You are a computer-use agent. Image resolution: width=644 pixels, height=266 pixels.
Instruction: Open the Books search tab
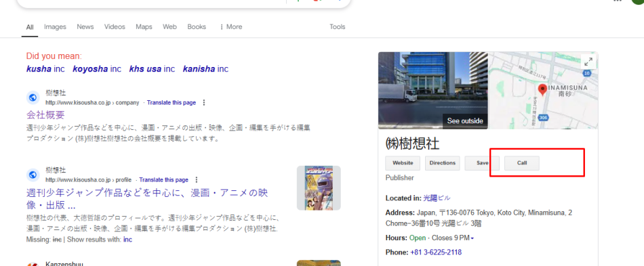tap(197, 26)
